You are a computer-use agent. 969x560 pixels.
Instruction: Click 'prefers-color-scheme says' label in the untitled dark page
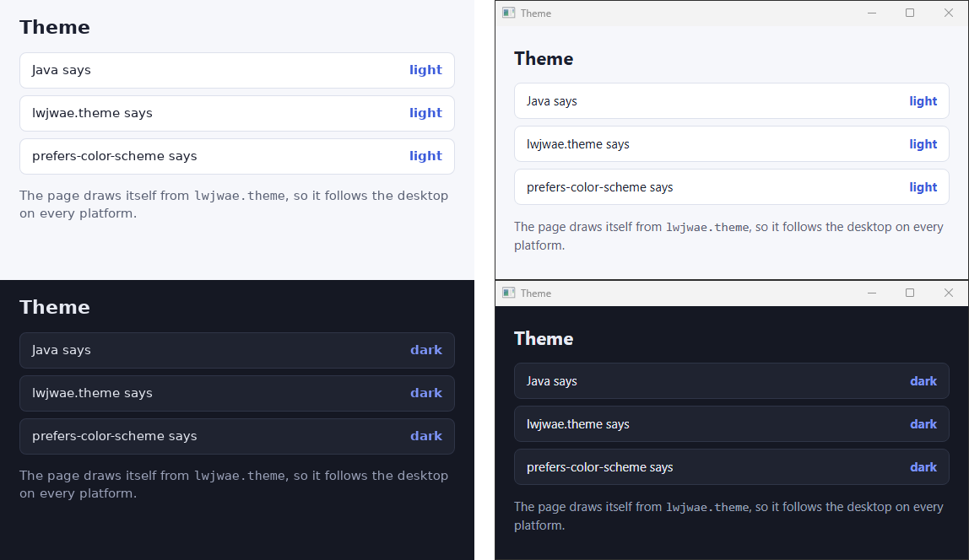pyautogui.click(x=114, y=436)
